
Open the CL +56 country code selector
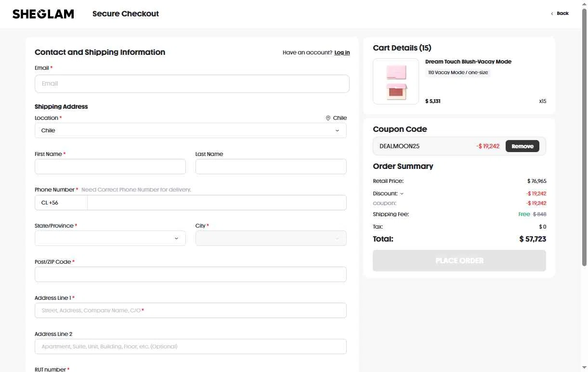click(61, 203)
